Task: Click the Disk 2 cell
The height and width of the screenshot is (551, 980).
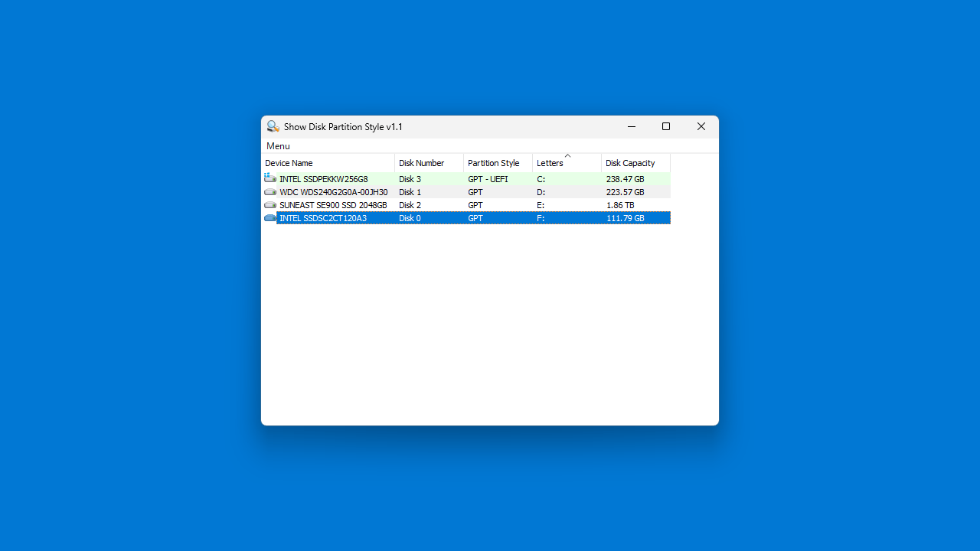Action: pos(410,205)
